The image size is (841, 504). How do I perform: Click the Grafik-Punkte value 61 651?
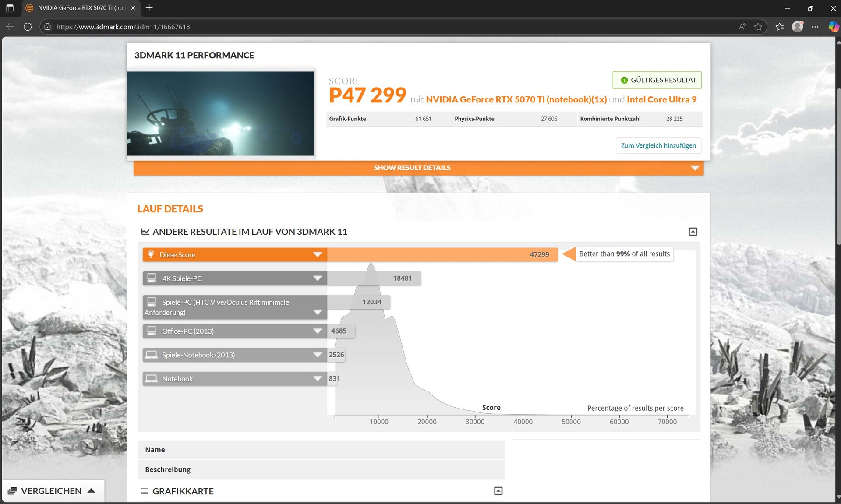coord(423,119)
